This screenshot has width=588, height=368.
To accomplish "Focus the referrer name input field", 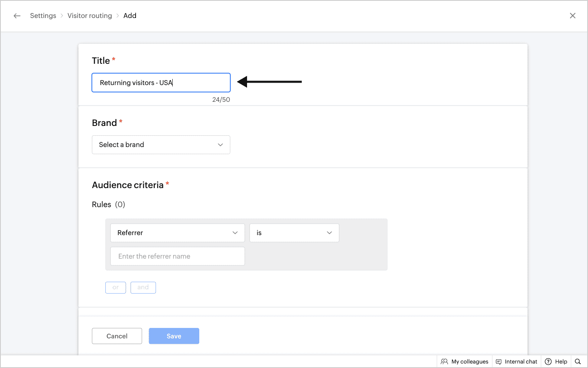I will pyautogui.click(x=177, y=256).
